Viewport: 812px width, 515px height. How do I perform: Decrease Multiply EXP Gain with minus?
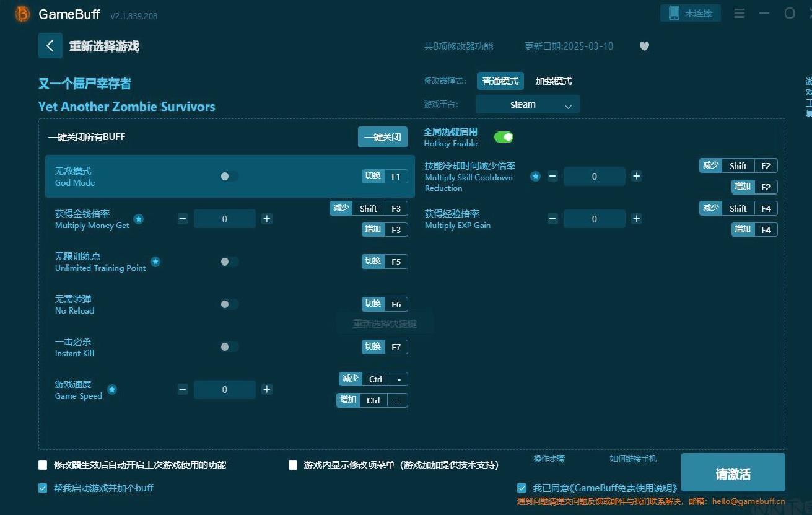coord(552,219)
